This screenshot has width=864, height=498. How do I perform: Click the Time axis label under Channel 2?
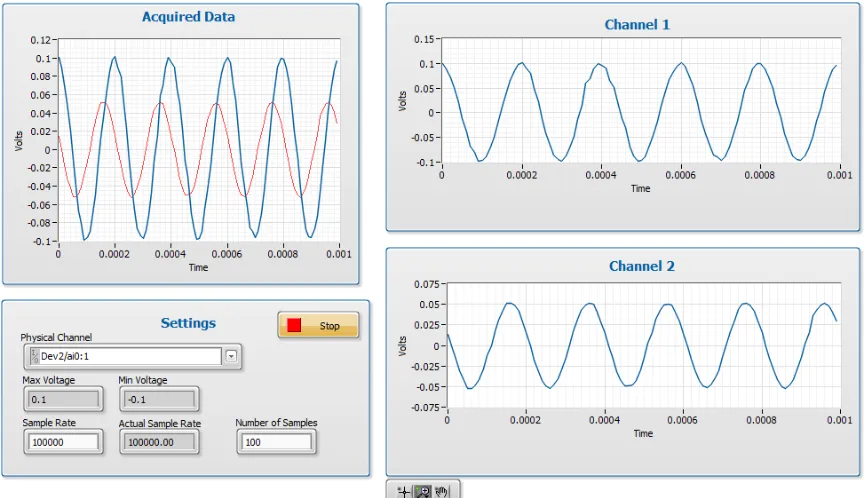click(x=643, y=434)
